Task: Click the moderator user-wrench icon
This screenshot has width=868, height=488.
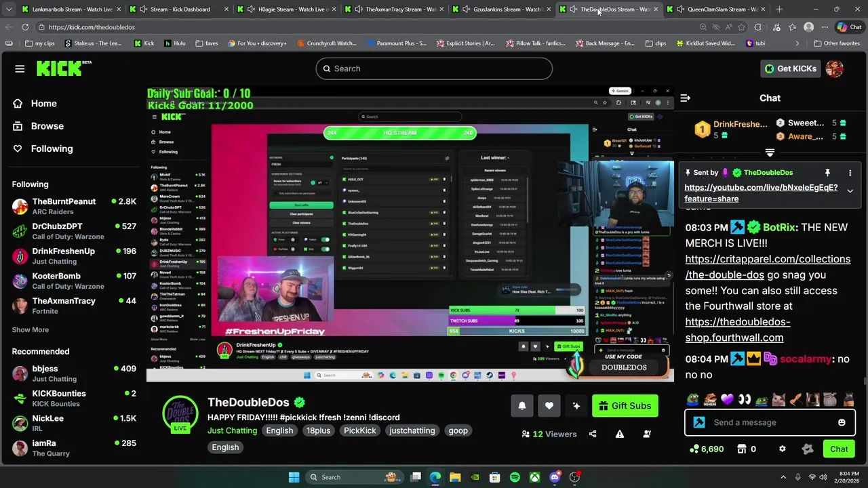Action: (x=647, y=434)
